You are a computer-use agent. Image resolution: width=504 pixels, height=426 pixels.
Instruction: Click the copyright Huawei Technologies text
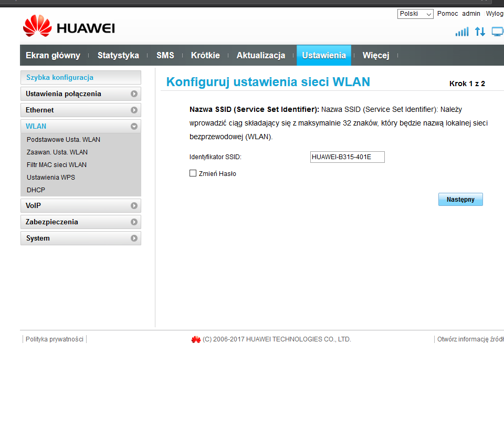(277, 339)
